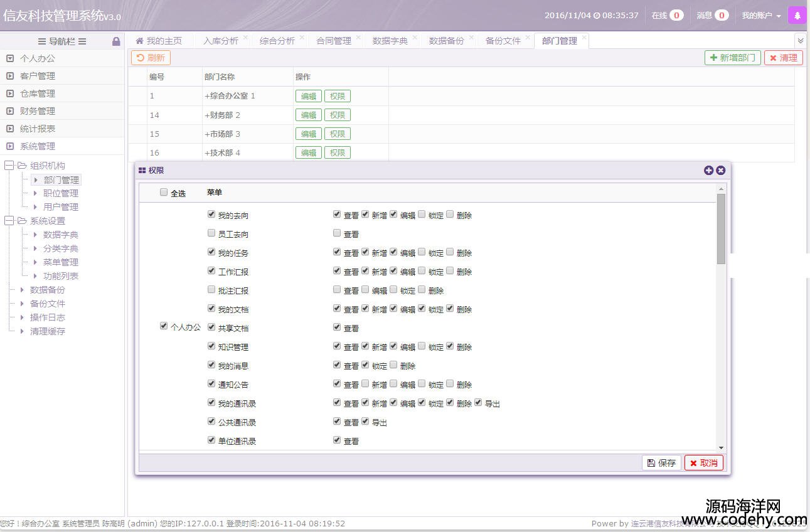Click 编辑 for 财务部 row

(308, 115)
